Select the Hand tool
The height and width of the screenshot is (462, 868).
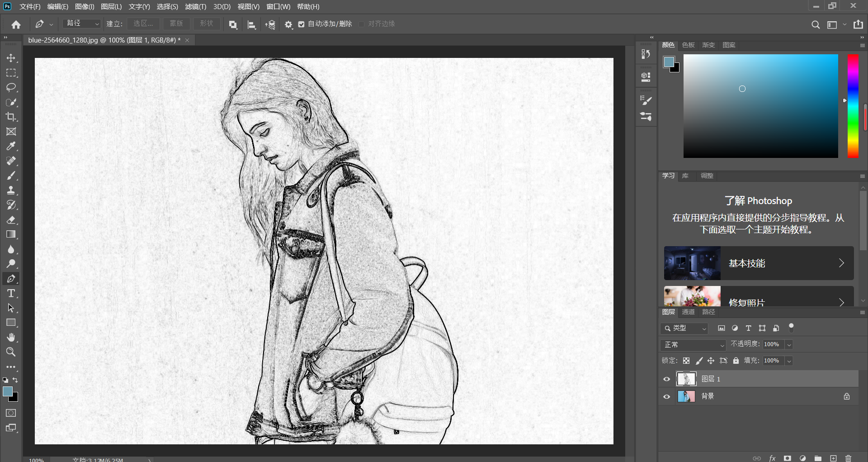click(11, 337)
